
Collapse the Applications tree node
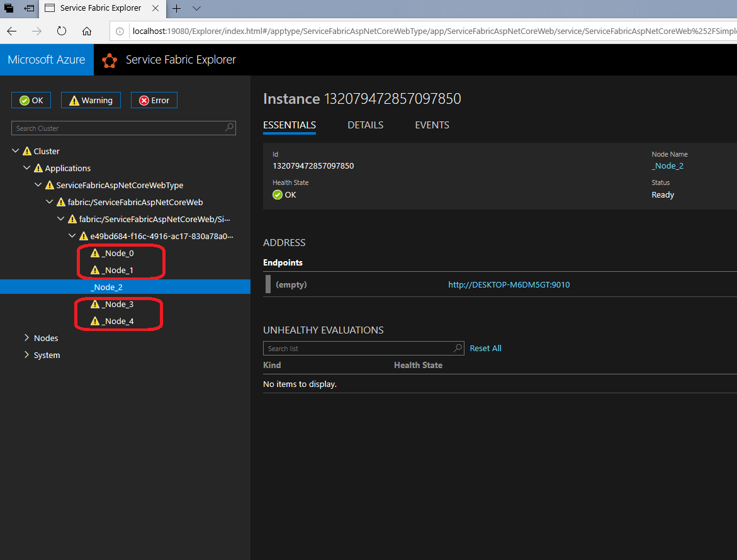click(27, 168)
